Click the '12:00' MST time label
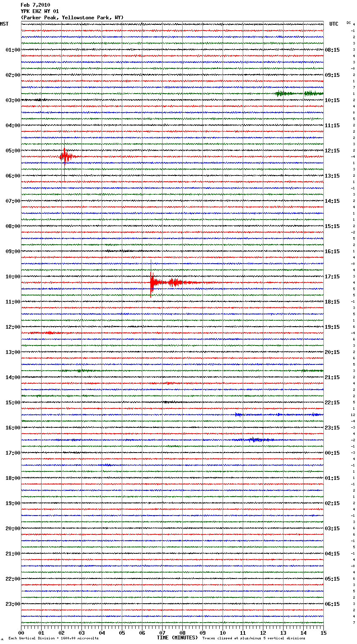The image size is (357, 644). (x=13, y=327)
